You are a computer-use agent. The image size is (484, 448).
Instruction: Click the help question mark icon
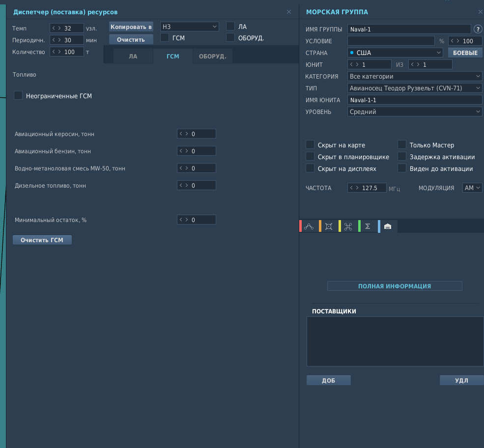tap(478, 29)
